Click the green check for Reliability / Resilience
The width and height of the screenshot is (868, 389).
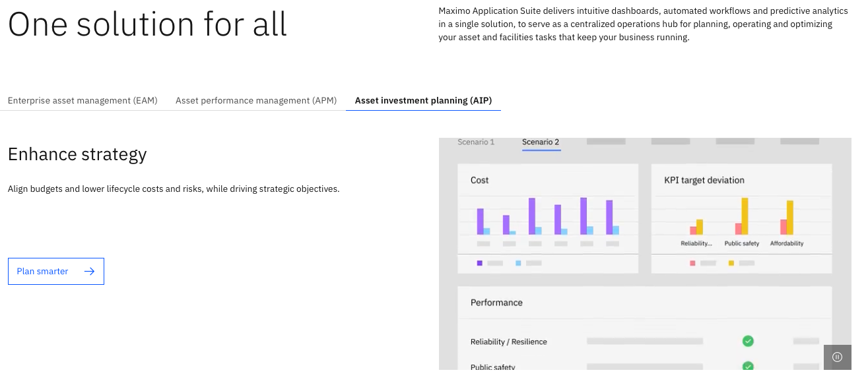(748, 341)
